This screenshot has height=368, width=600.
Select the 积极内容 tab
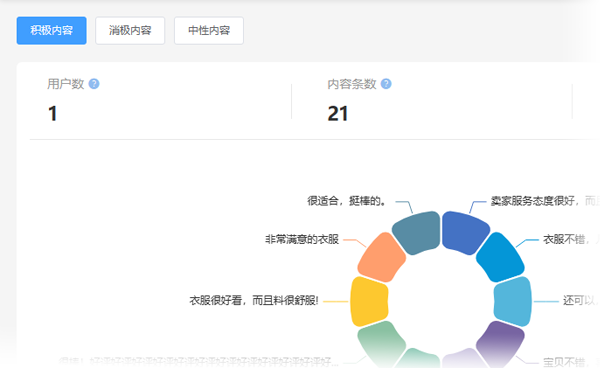pyautogui.click(x=52, y=31)
